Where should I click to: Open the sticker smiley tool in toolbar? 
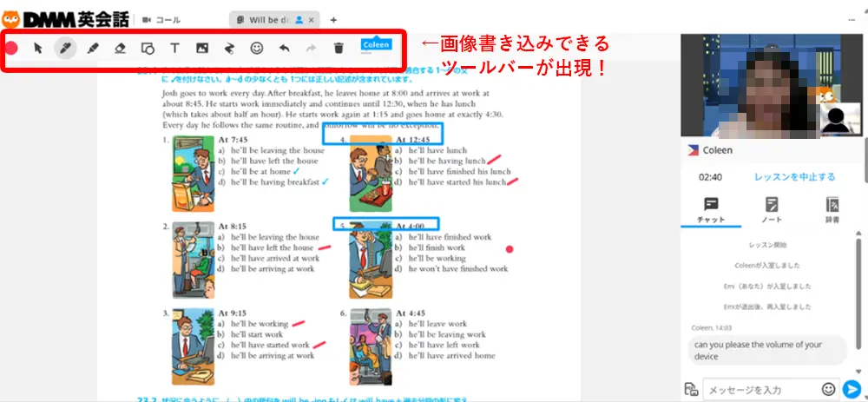pyautogui.click(x=256, y=49)
